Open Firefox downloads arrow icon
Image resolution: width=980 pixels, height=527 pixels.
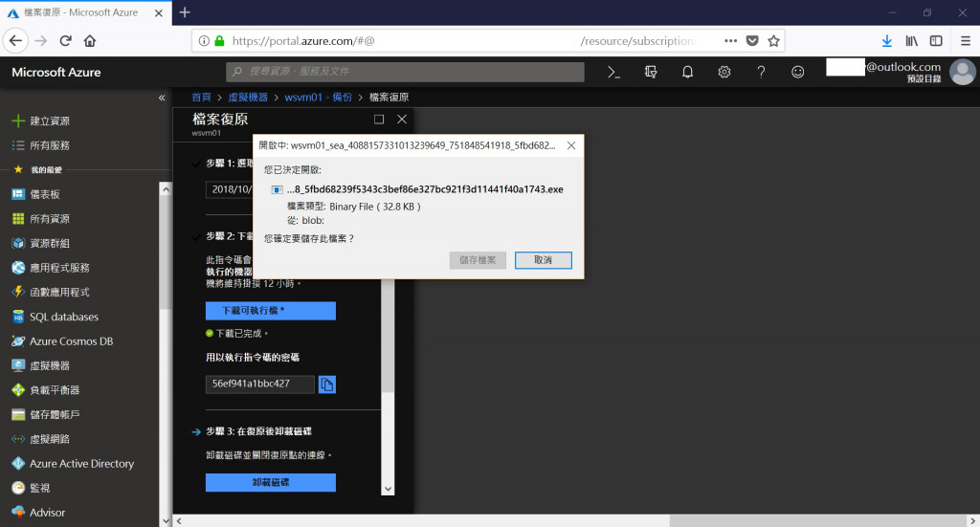coord(887,41)
